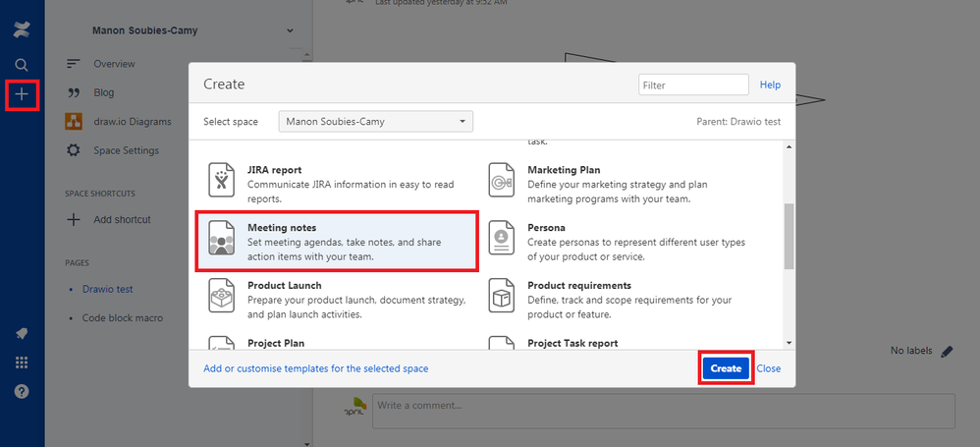
Task: Open the notifications rocket icon
Action: 22,334
